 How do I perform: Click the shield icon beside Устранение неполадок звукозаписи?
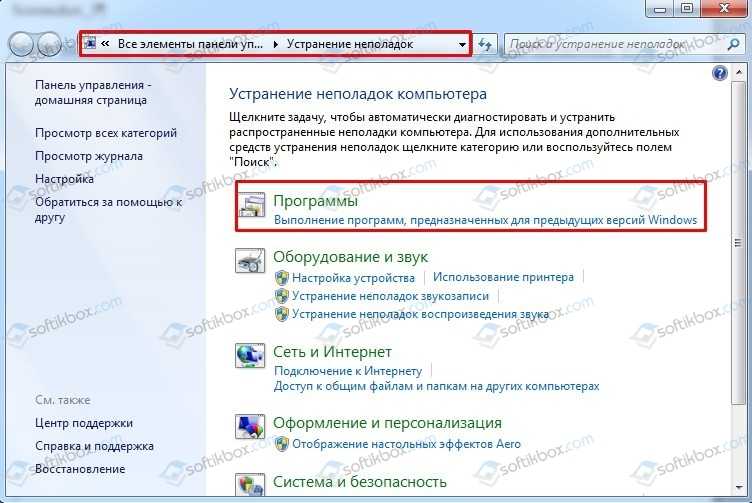click(x=282, y=296)
